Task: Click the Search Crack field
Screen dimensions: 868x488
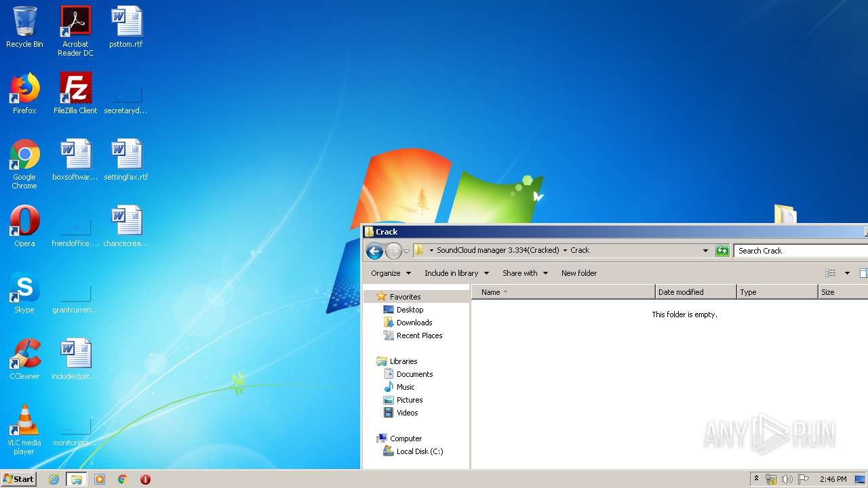Action: point(800,251)
